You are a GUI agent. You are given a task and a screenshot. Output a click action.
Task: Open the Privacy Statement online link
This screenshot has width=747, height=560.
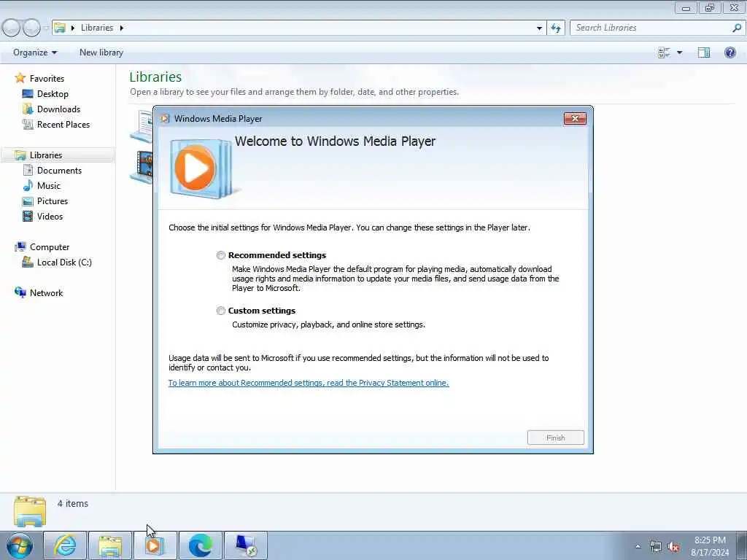pos(309,383)
